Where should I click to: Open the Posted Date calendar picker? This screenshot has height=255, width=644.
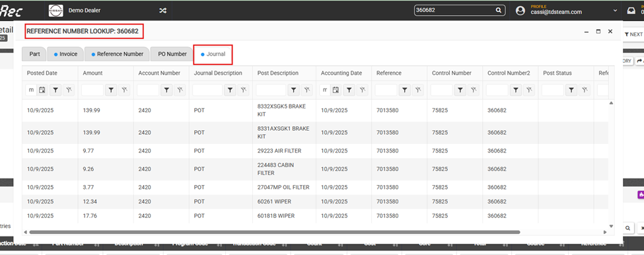(x=42, y=90)
